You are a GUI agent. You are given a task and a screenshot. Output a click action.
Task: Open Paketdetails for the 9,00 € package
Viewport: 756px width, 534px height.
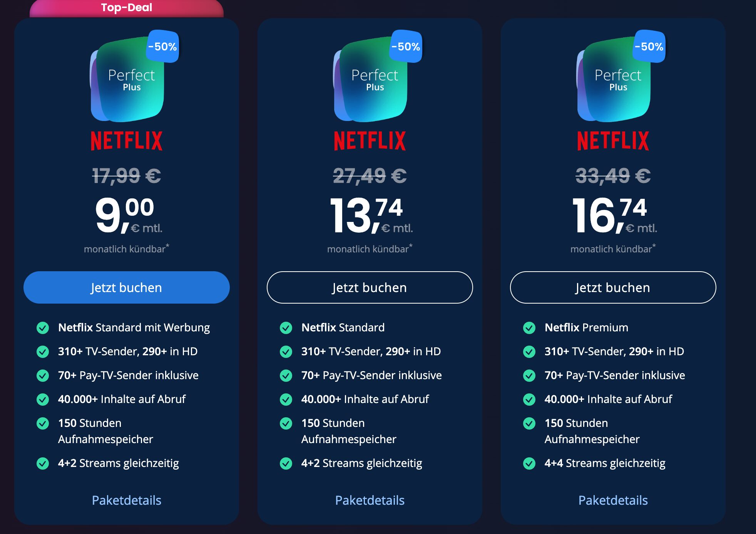pos(127,500)
